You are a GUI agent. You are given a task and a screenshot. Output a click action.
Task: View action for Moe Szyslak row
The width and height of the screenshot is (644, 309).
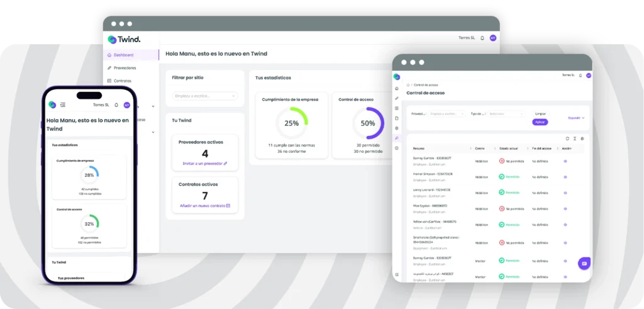565,209
